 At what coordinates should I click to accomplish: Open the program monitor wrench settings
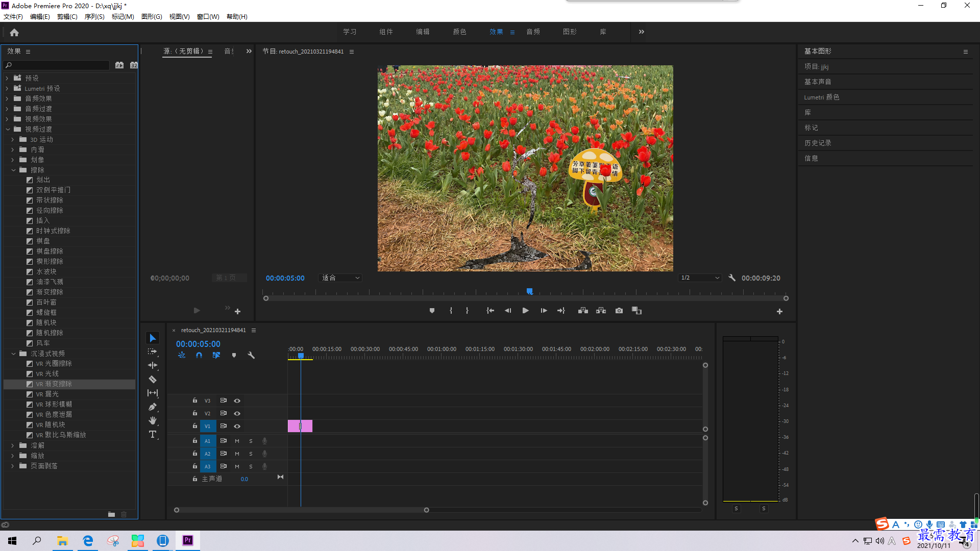click(732, 278)
